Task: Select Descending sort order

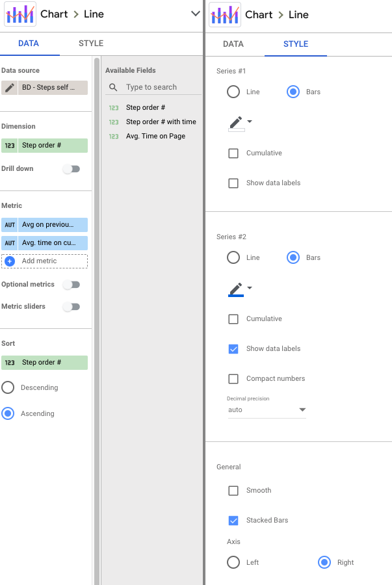Action: 8,387
